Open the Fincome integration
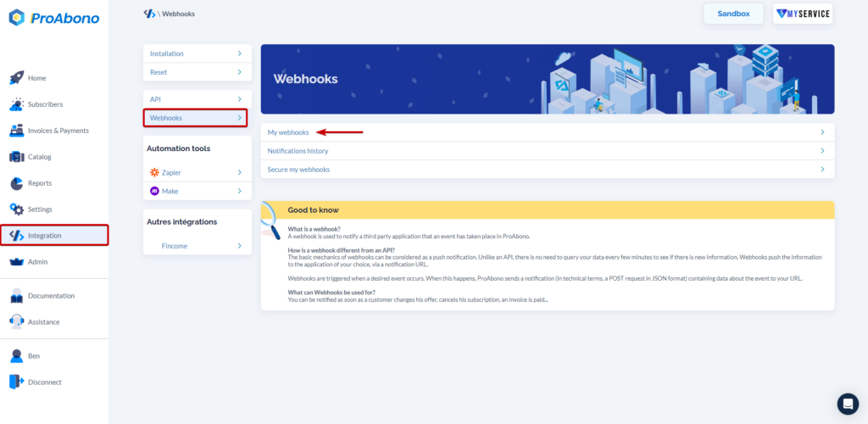This screenshot has width=868, height=424. pos(197,246)
